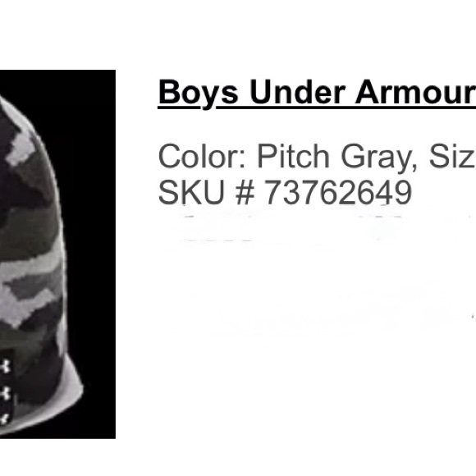Click the camo beanie product image
Screen dimensions: 476x476
tap(57, 254)
